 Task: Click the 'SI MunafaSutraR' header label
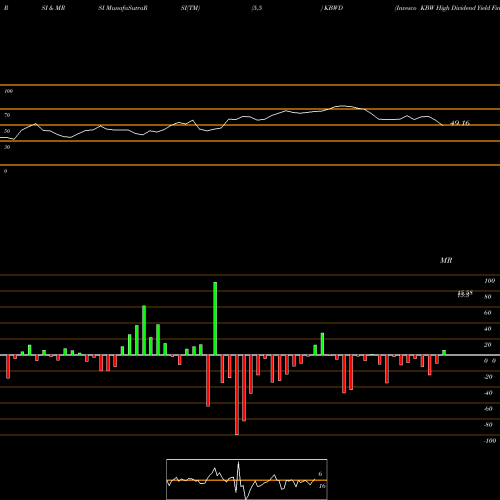pos(123,8)
